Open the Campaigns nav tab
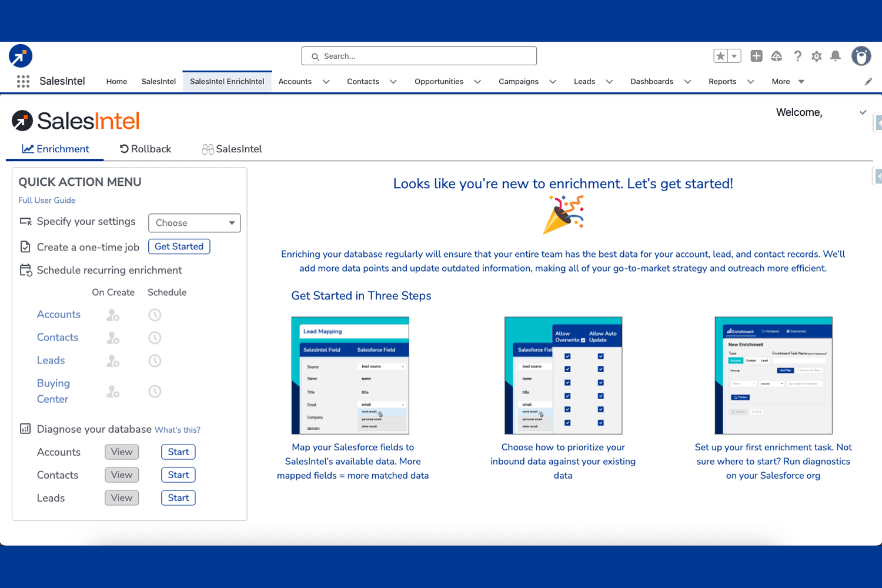Viewport: 882px width, 588px height. [519, 82]
